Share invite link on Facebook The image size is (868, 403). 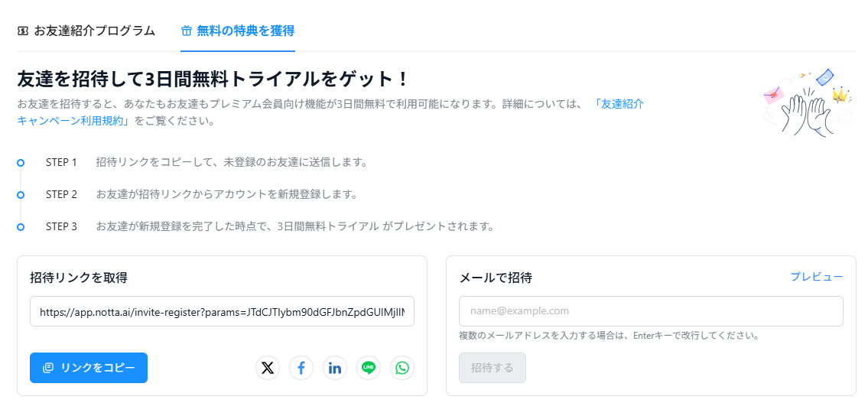(x=301, y=368)
